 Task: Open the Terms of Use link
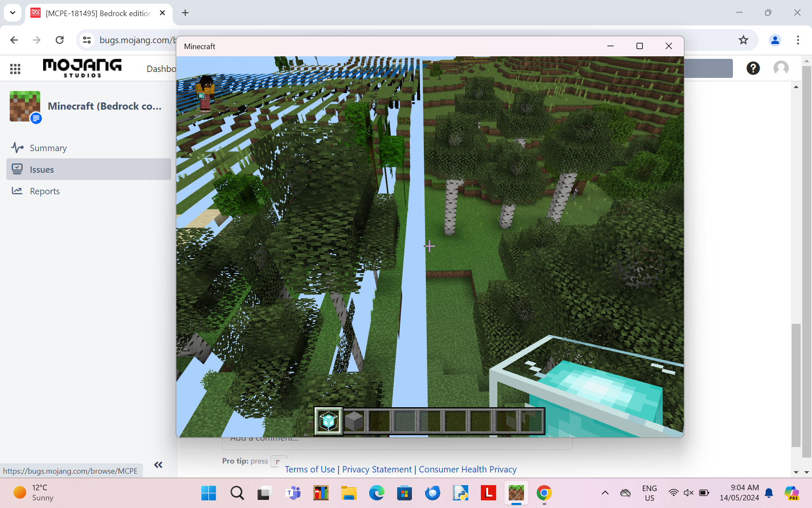tap(310, 469)
